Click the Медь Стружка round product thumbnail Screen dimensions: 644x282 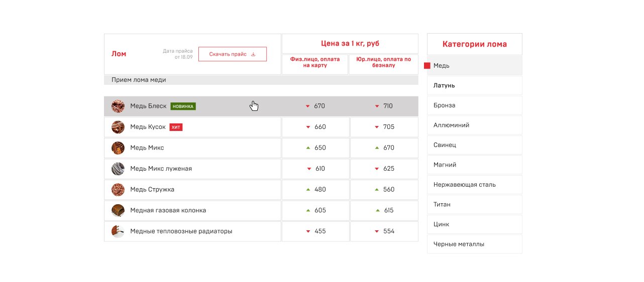tap(118, 190)
